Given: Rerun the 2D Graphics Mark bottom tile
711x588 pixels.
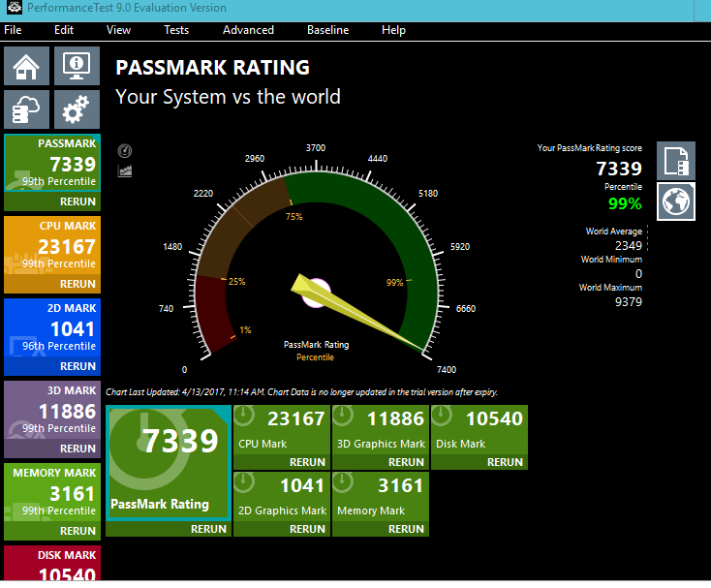Looking at the screenshot, I should coord(282,529).
